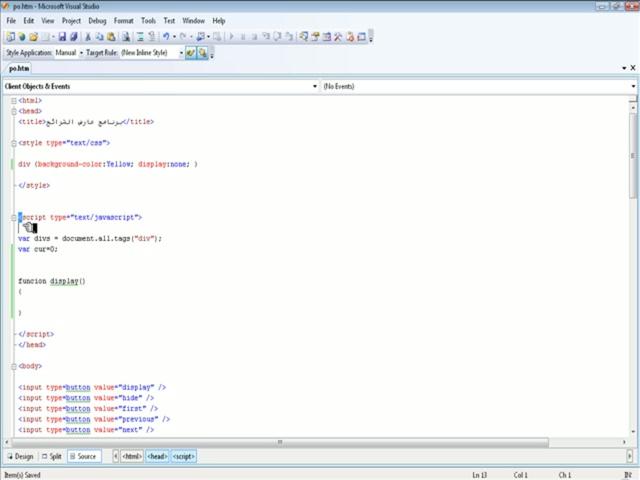Switch to Design view
The height and width of the screenshot is (480, 640).
[x=20, y=456]
